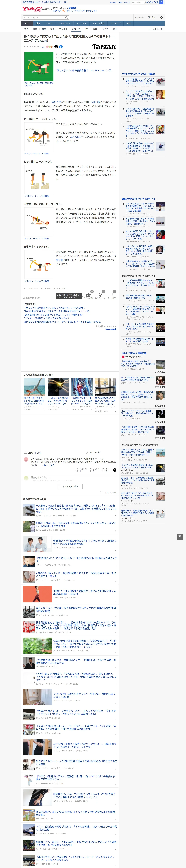Open settings via the gear icon
Image resolution: width=186 pixels, height=868 pixels.
tap(161, 17)
